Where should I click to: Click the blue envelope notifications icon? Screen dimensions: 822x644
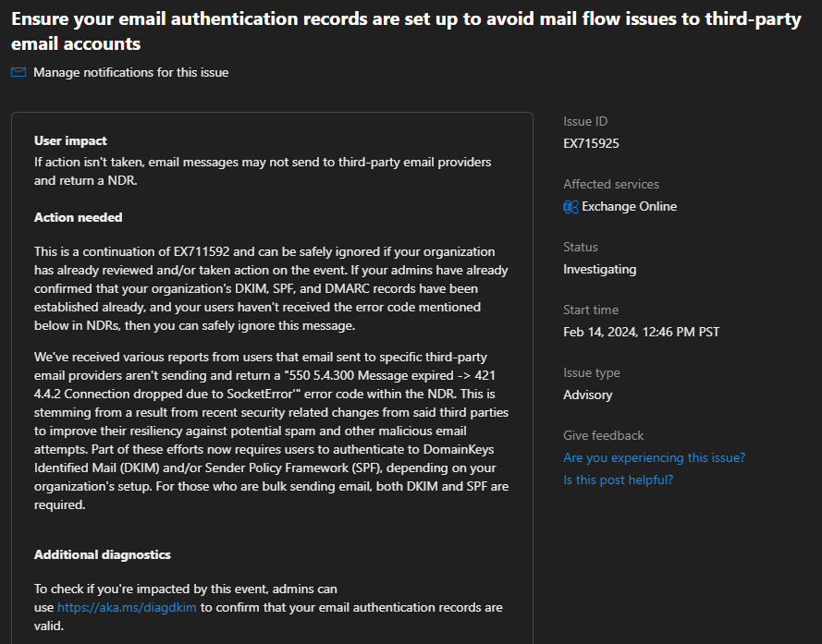click(18, 72)
